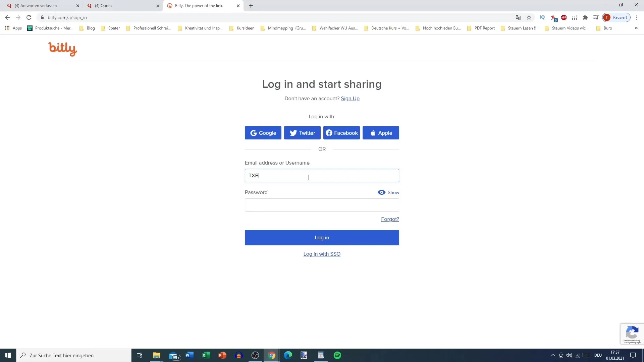Click the browser back navigation icon
Screen dimensions: 644x362
coord(7,17)
